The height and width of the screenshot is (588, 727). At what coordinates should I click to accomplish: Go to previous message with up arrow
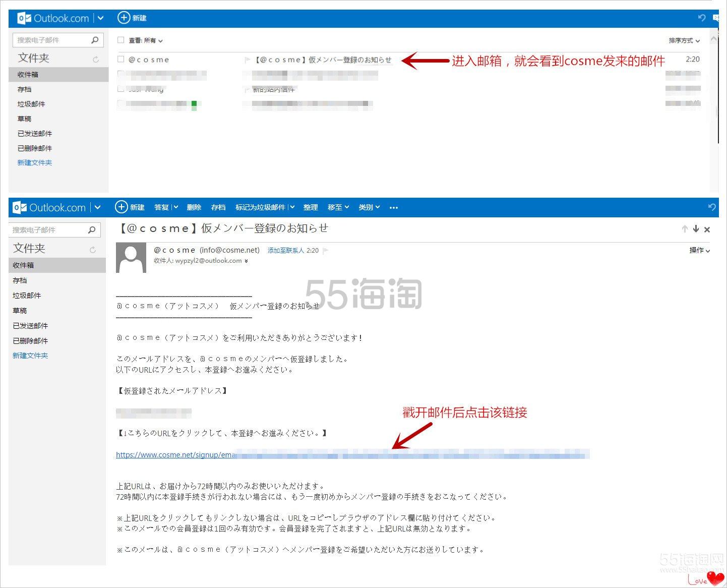pos(685,229)
